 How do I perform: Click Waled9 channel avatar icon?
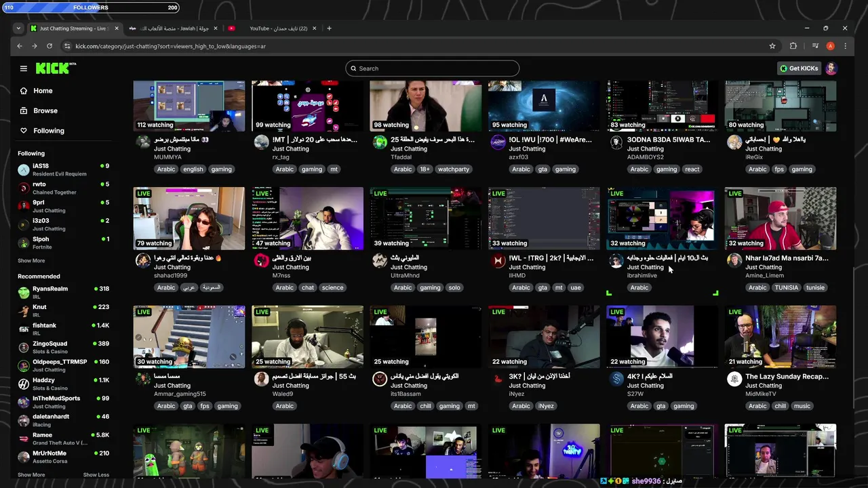(261, 379)
